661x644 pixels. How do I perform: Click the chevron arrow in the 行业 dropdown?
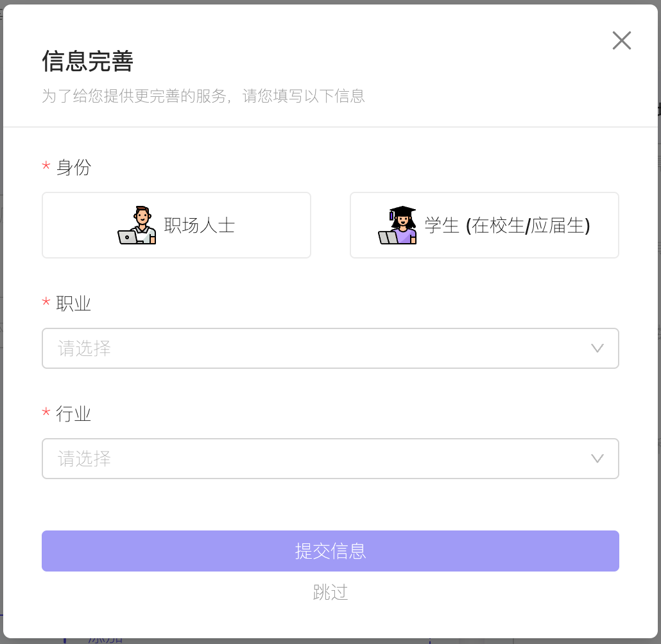tap(597, 459)
